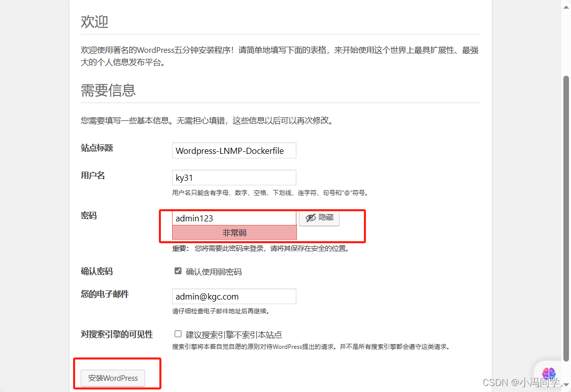Click the 请仔细检查电子邮件地址后再继续 hint
This screenshot has height=392, width=571.
tap(221, 311)
